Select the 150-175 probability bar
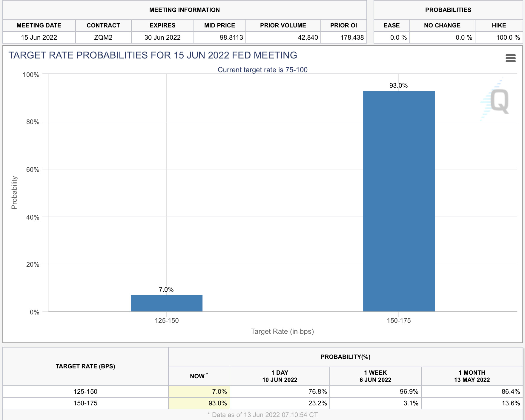This screenshot has width=525, height=420. click(x=399, y=201)
